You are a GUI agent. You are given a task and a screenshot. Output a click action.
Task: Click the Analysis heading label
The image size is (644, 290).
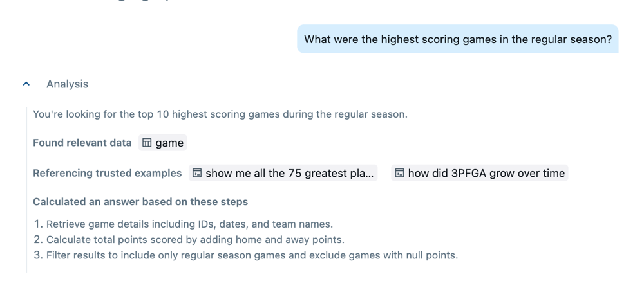pyautogui.click(x=67, y=84)
